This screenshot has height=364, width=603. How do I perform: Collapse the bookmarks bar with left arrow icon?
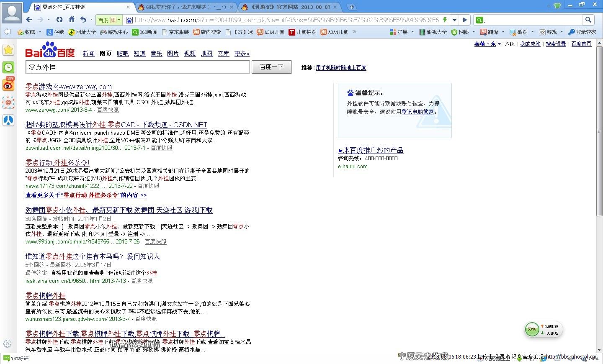(x=7, y=32)
